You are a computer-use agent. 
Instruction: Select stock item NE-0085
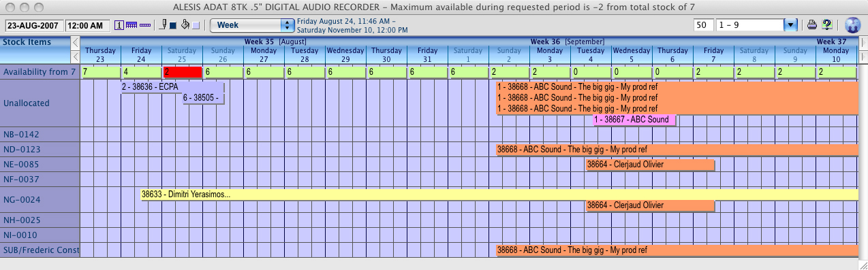point(40,165)
